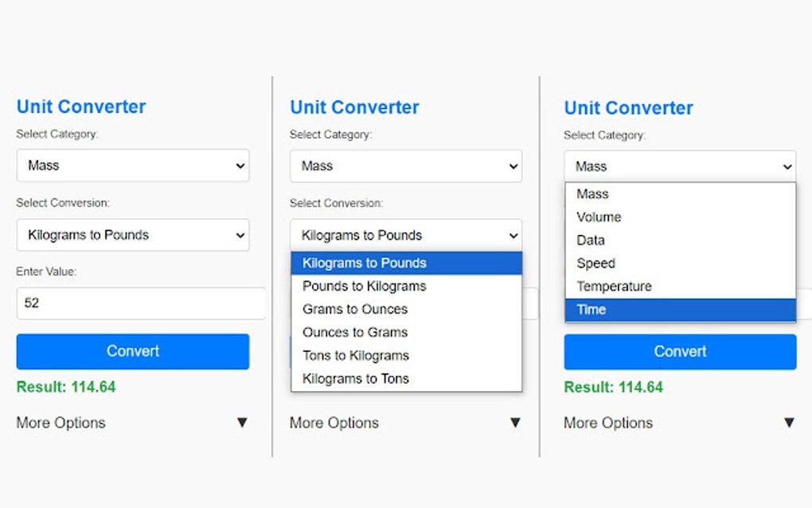This screenshot has height=508, width=812.
Task: Pick Ounces to Grams conversion
Action: [x=354, y=332]
